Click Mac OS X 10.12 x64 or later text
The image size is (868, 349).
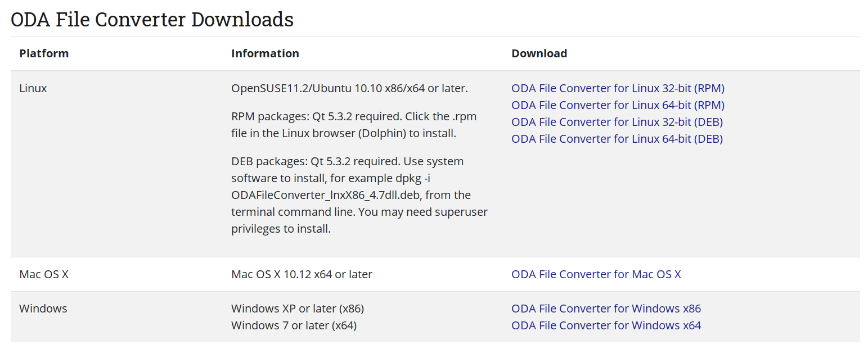(x=302, y=274)
